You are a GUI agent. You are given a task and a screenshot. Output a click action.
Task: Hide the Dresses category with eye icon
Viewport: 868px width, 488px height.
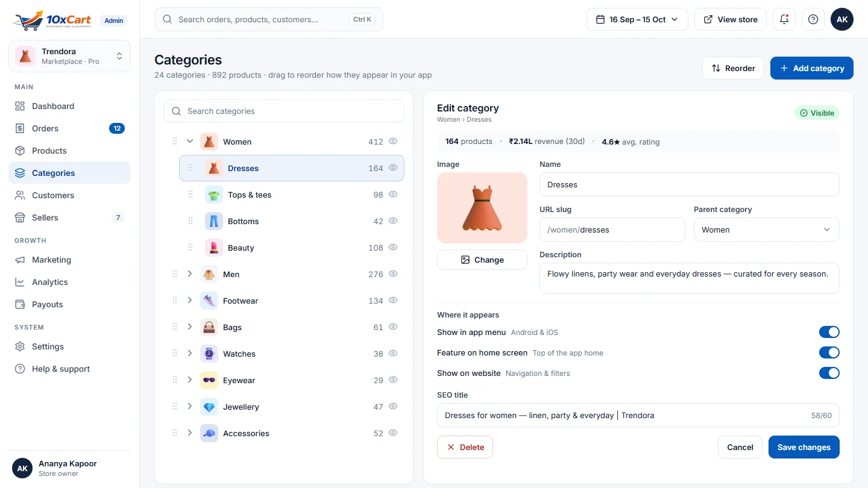tap(393, 168)
